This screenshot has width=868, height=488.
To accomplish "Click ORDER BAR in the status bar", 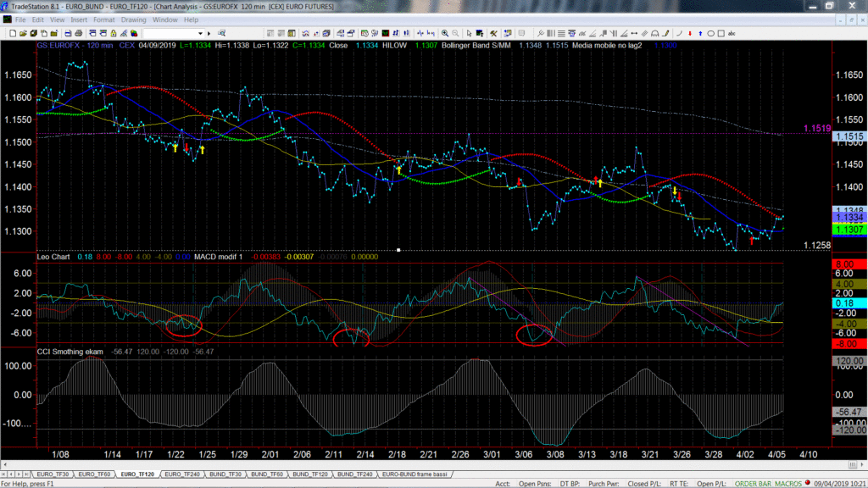I will click(x=753, y=484).
